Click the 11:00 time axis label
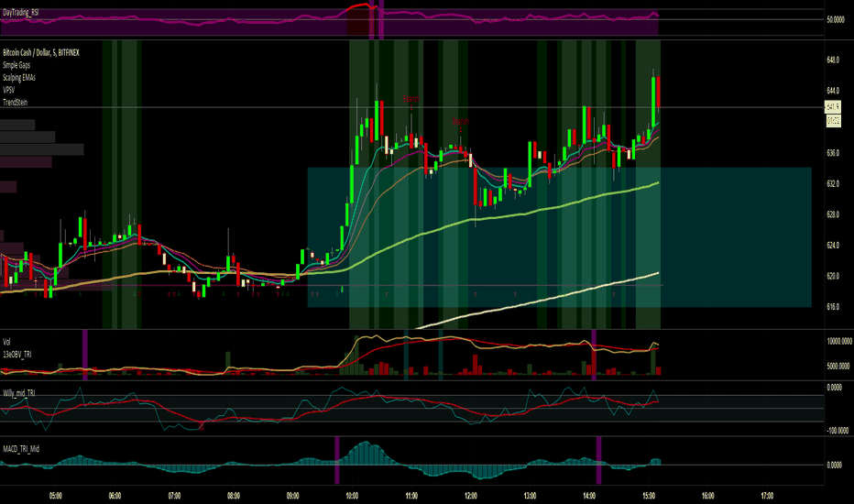 (411, 496)
